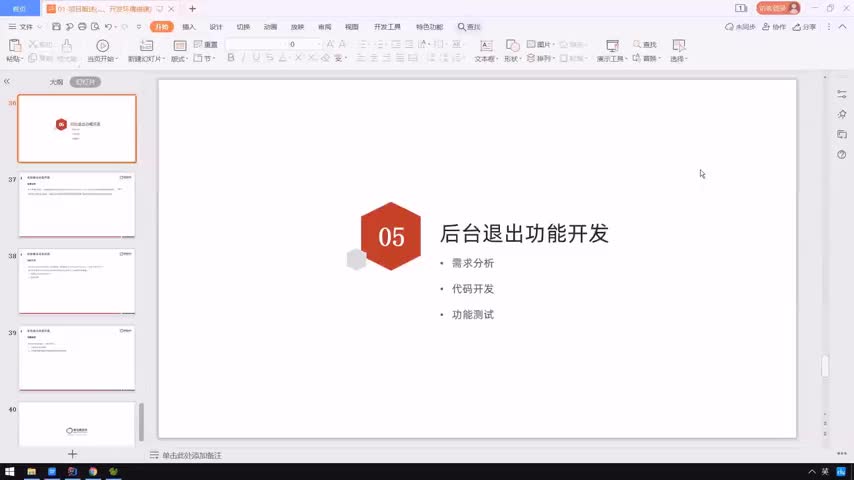
Task: Click the font size field showing 0
Action: pos(302,44)
